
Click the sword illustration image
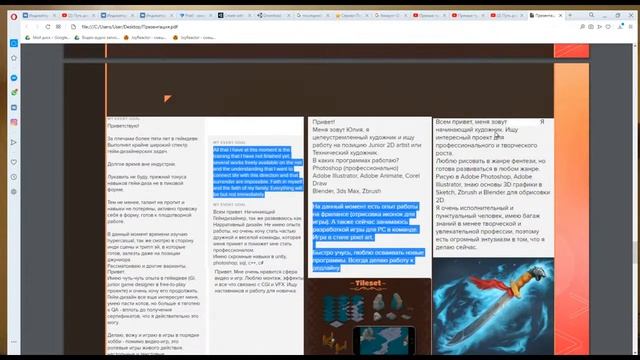[493, 306]
